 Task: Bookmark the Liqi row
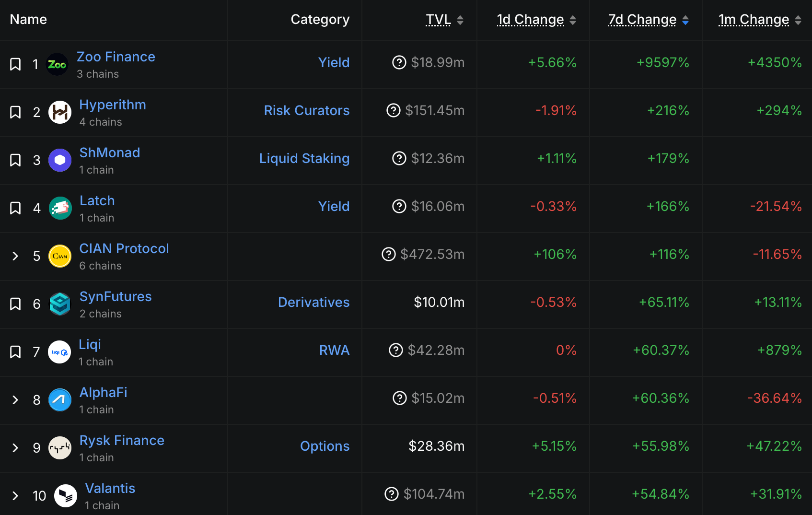coord(15,352)
